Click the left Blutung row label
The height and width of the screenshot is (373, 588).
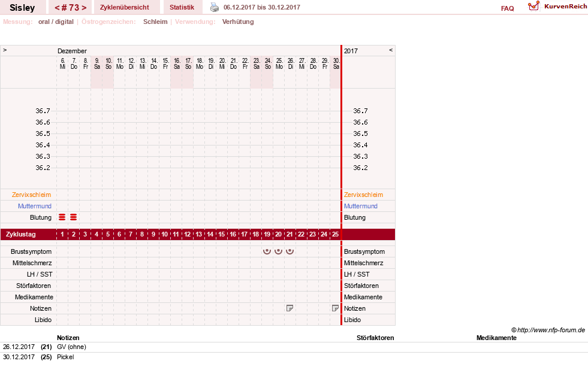pos(41,217)
